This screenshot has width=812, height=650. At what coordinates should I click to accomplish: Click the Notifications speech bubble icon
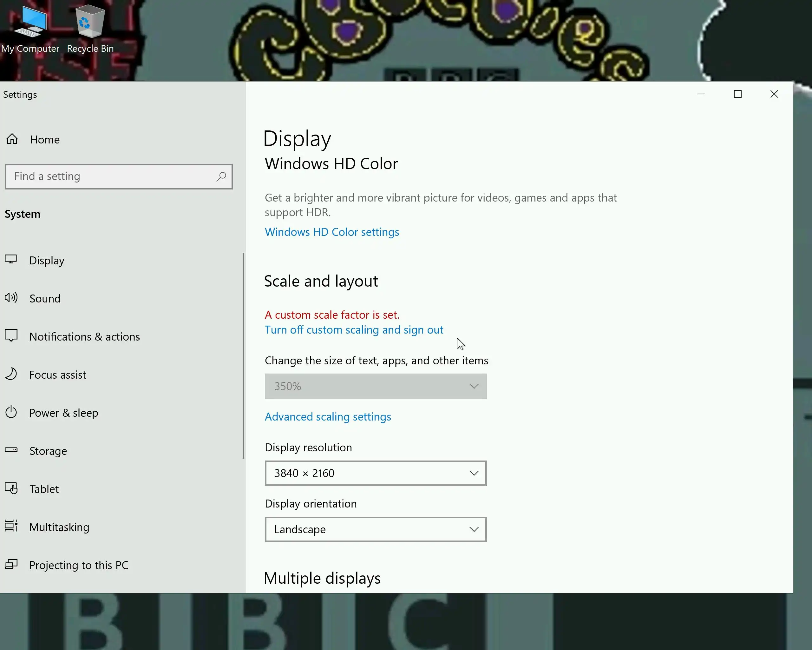(x=11, y=335)
